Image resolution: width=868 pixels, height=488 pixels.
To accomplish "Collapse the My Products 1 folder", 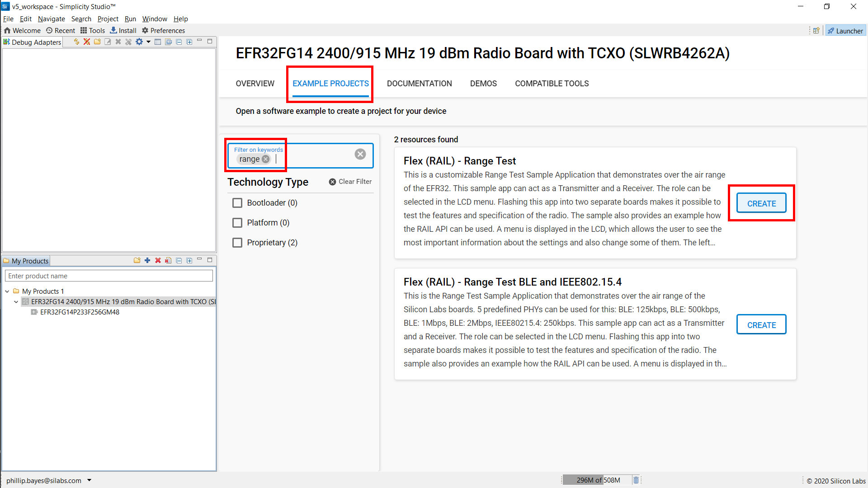I will coord(7,291).
